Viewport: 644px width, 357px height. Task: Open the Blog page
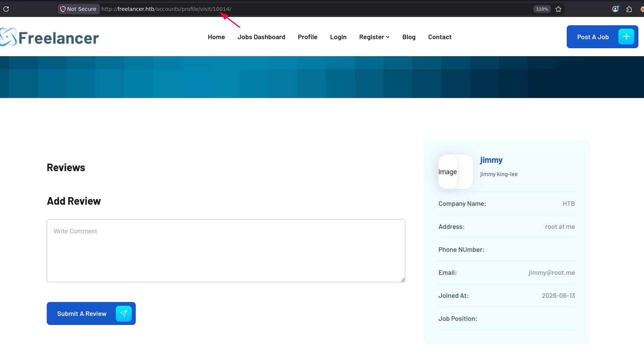pyautogui.click(x=409, y=37)
